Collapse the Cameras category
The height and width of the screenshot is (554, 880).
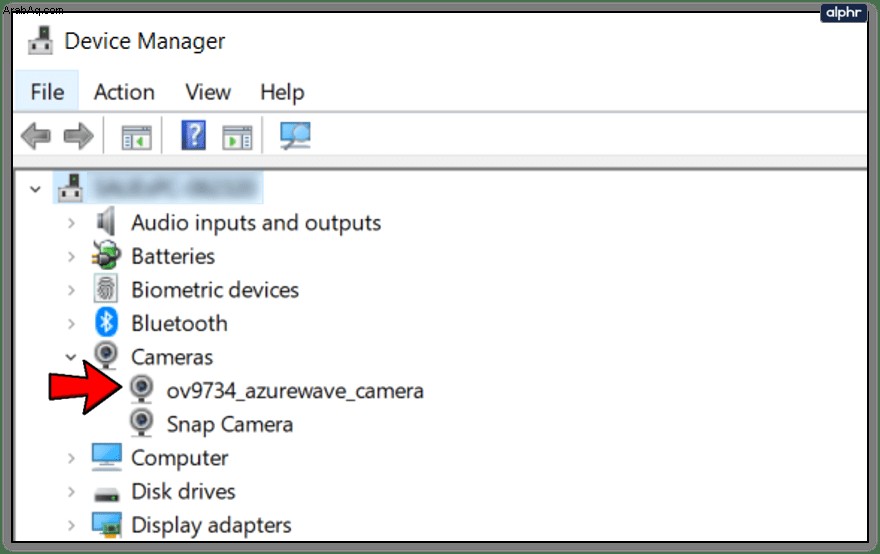(71, 357)
